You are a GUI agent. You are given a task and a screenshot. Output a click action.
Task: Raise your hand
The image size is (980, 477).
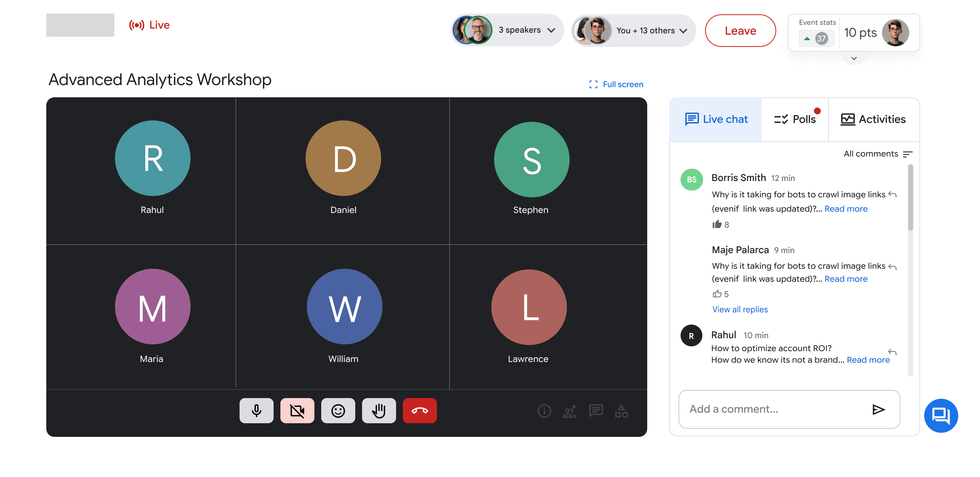379,410
